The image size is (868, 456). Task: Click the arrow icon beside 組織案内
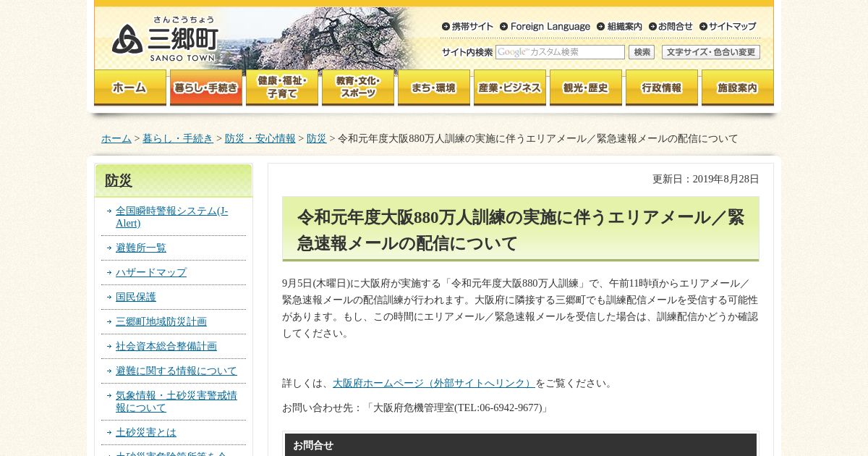[600, 27]
